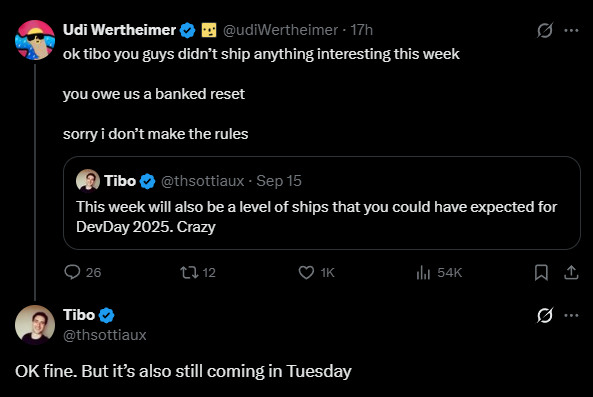Visit the @udiWertheimer handle link
Screen dimensions: 593x397
280,30
